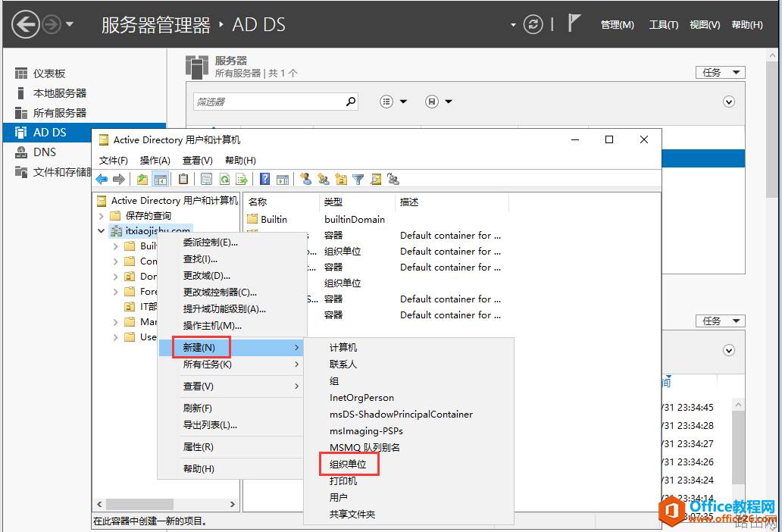Click the blue Help question-mark icon

point(265,179)
